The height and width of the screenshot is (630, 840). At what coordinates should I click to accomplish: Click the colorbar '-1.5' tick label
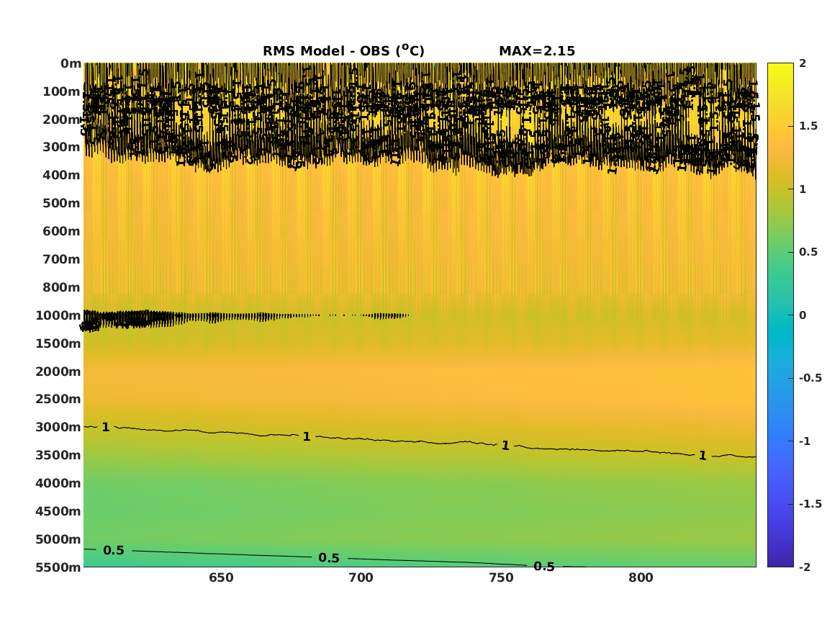[810, 504]
